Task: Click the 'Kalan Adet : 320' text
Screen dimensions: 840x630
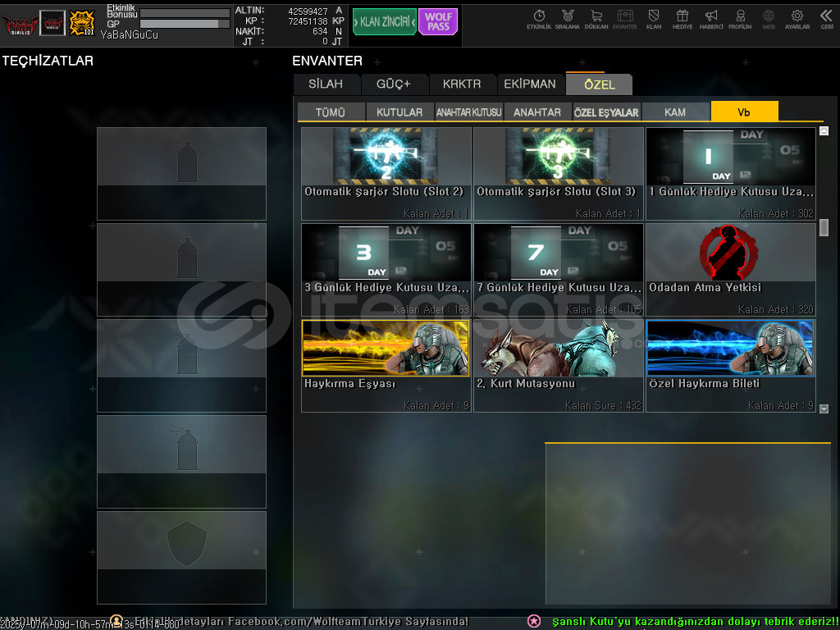Action: pyautogui.click(x=776, y=309)
